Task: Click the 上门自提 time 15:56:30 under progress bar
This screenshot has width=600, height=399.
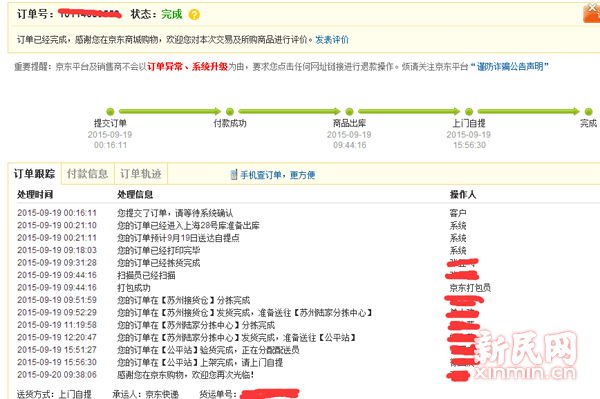Action: pos(470,145)
